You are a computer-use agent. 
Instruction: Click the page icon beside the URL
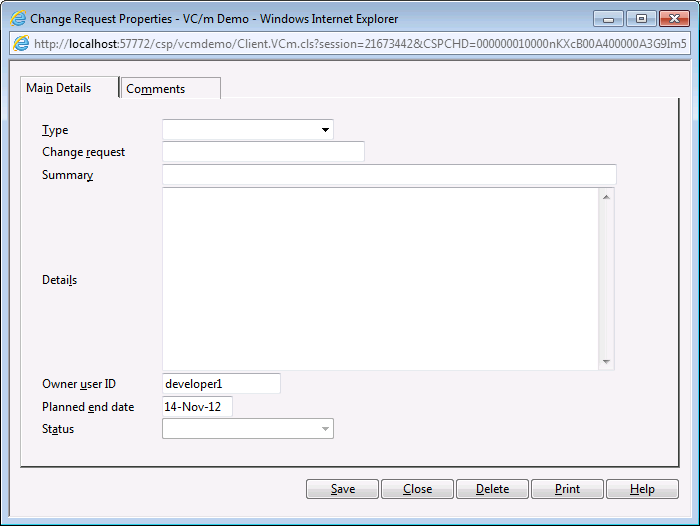tap(20, 44)
